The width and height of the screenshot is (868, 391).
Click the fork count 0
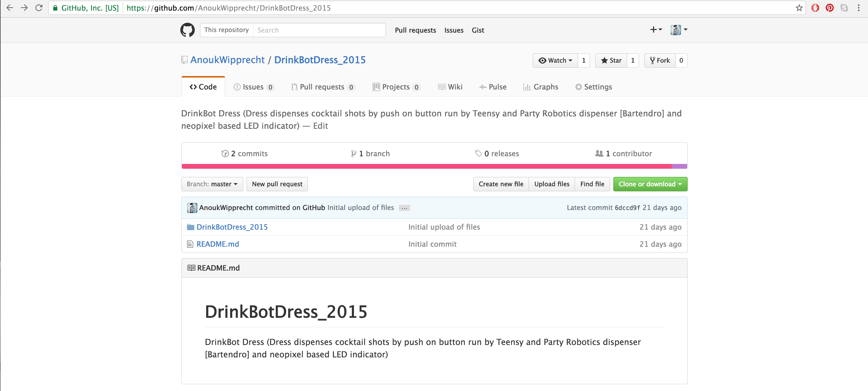click(681, 61)
